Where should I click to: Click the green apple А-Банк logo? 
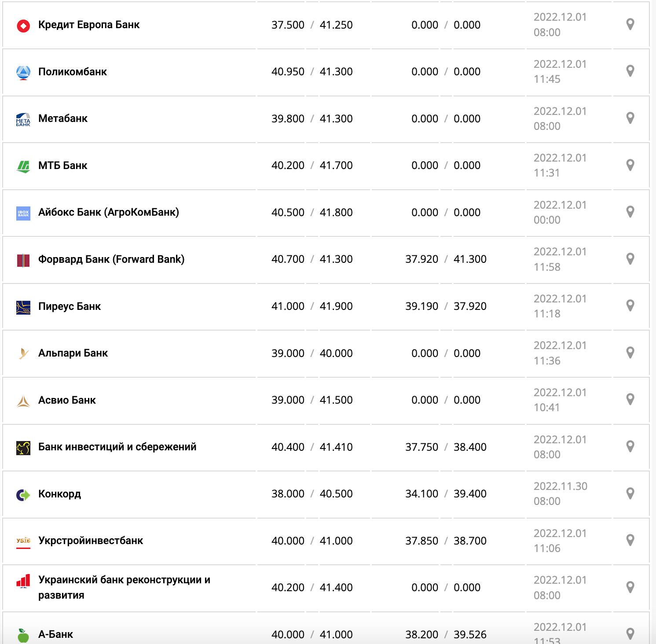(x=23, y=635)
